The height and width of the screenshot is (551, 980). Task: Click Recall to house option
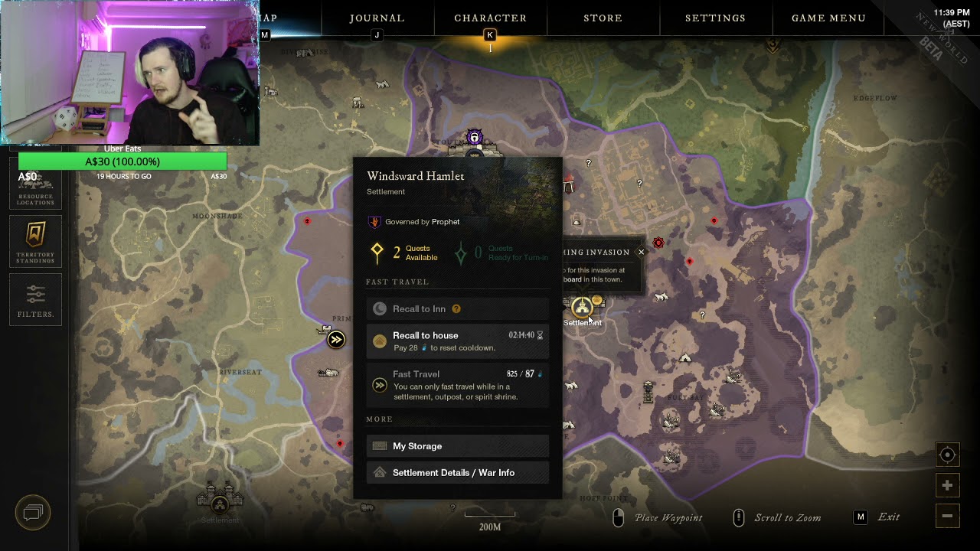pyautogui.click(x=458, y=341)
